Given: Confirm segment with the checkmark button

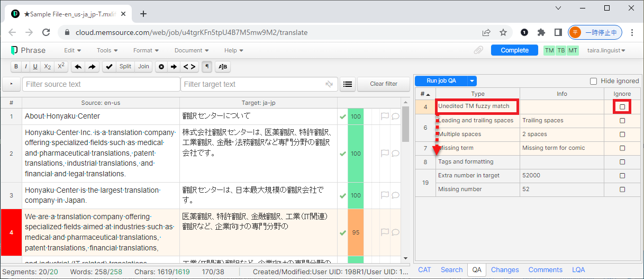Looking at the screenshot, I should (109, 67).
